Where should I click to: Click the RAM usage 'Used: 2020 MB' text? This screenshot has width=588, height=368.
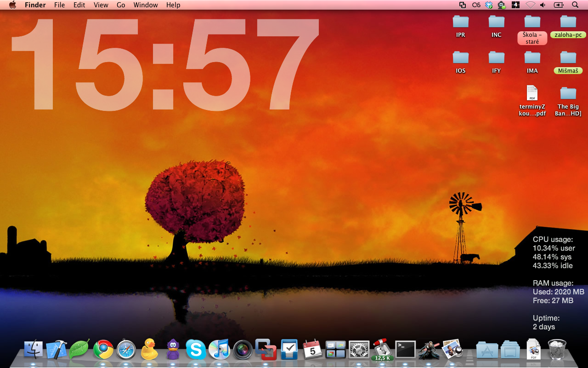(x=559, y=292)
